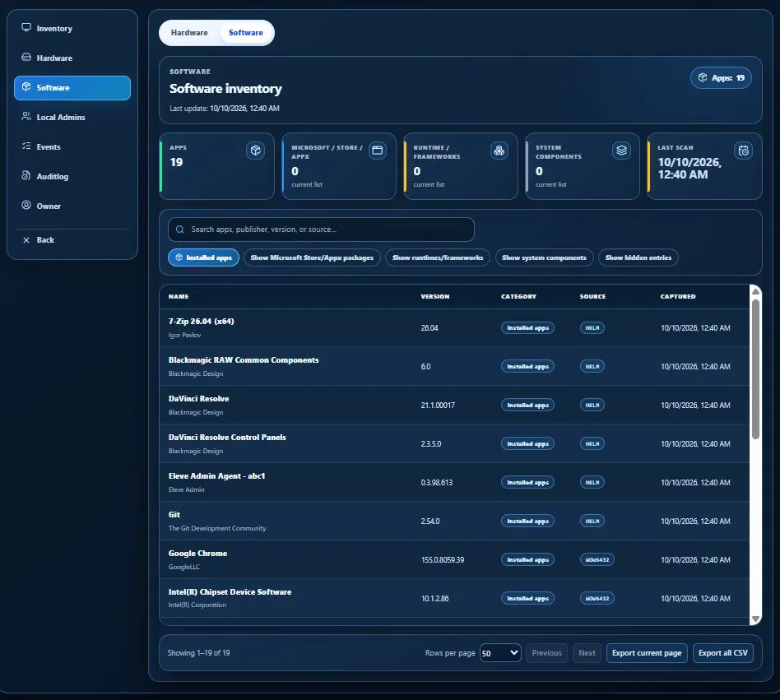Click the Last Scan summary card date
The height and width of the screenshot is (700, 780).
pyautogui.click(x=689, y=168)
